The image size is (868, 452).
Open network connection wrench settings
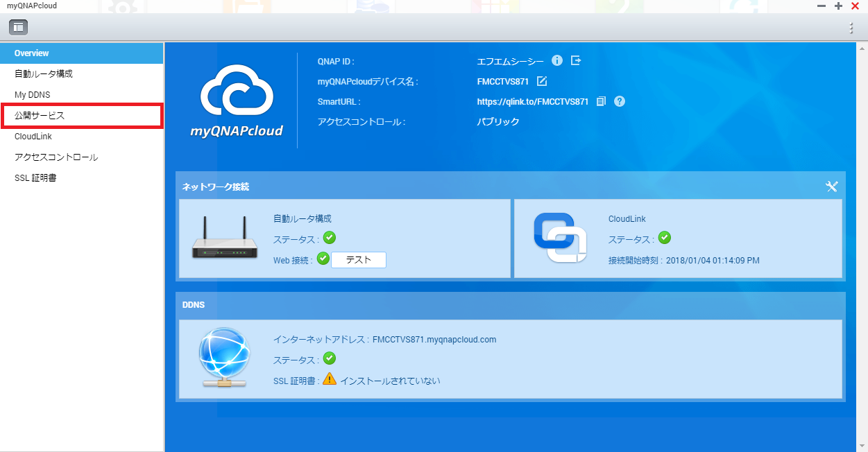pyautogui.click(x=832, y=186)
